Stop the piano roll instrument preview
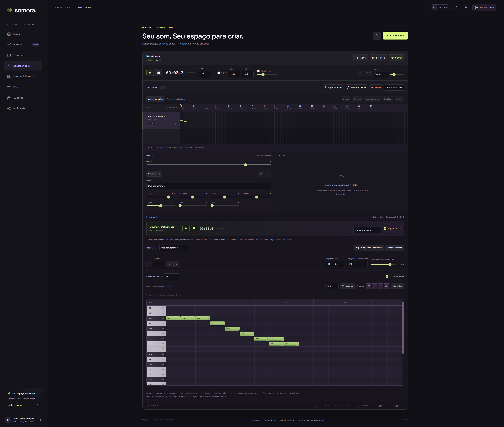Viewport: 504px width, 427px height. click(194, 229)
